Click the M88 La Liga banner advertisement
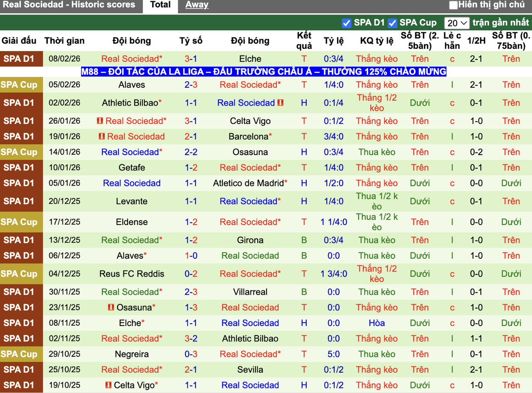Image resolution: width=532 pixels, height=393 pixels. pyautogui.click(x=264, y=72)
